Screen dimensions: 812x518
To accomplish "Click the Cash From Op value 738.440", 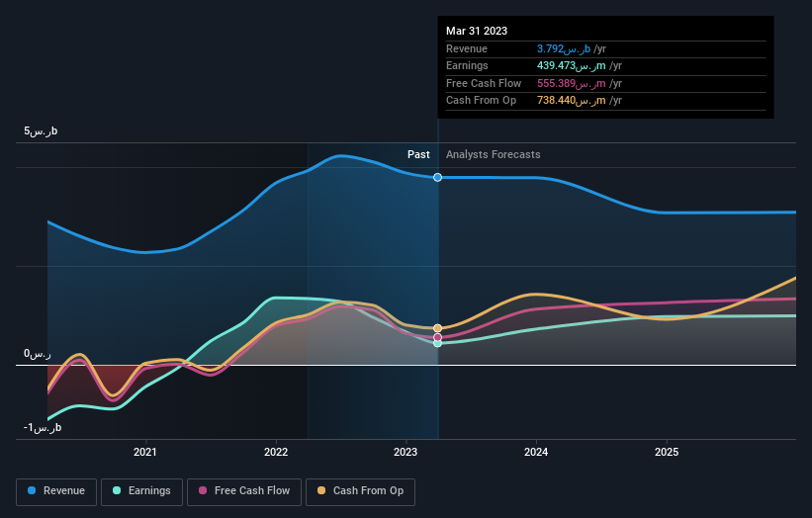I will [572, 101].
